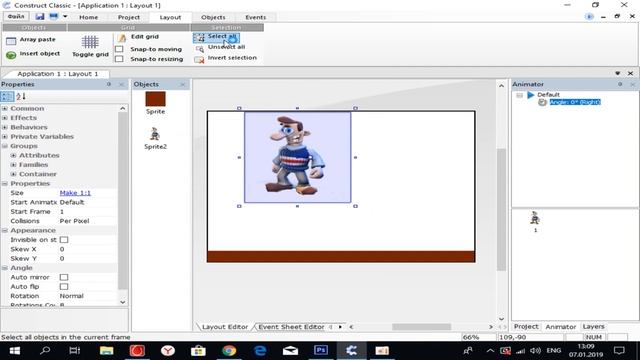The width and height of the screenshot is (640, 360).
Task: Click the help icon at ribbon right
Action: pos(589,17)
